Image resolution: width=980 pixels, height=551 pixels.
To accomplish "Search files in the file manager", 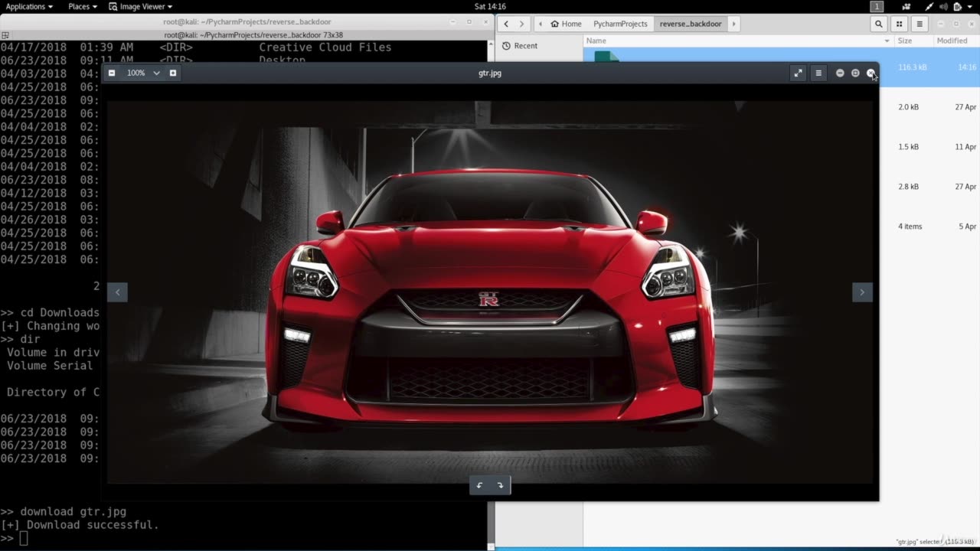I will click(879, 24).
